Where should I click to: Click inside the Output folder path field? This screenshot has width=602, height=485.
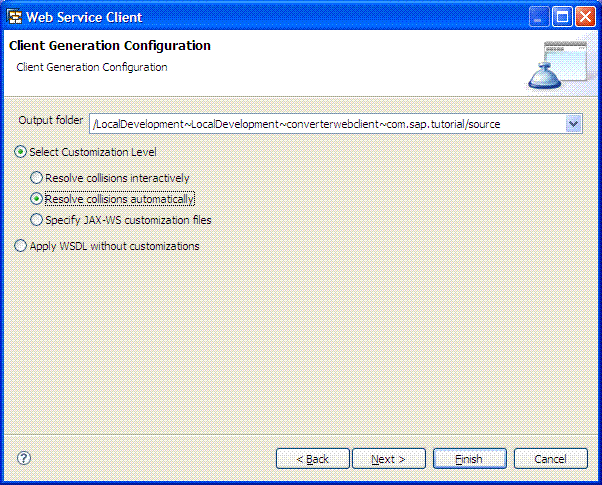coord(320,124)
